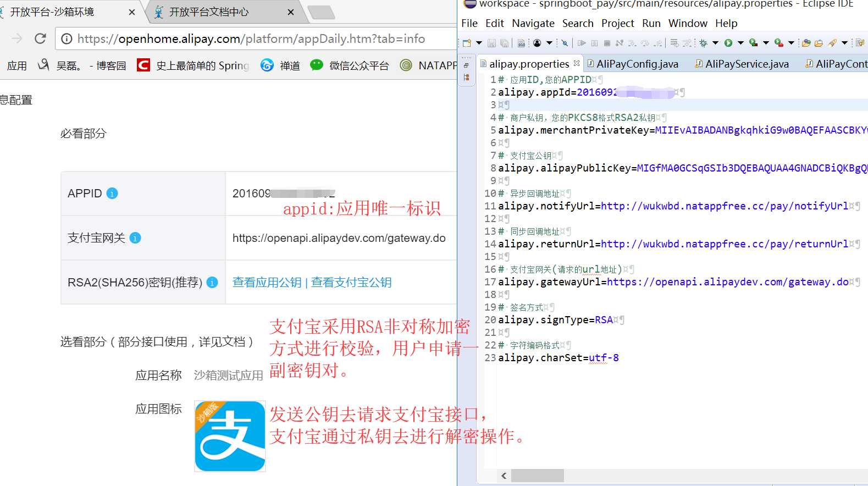868x486 pixels.
Task: Open the Run menu in Eclipse
Action: click(x=651, y=23)
